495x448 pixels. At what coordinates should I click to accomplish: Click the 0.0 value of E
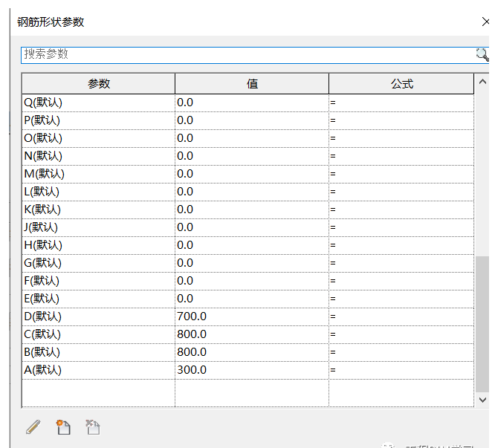coord(252,299)
